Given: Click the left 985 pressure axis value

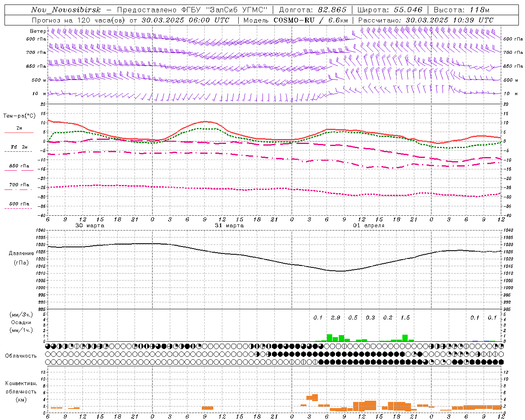Looking at the screenshot, I should coord(42,310).
